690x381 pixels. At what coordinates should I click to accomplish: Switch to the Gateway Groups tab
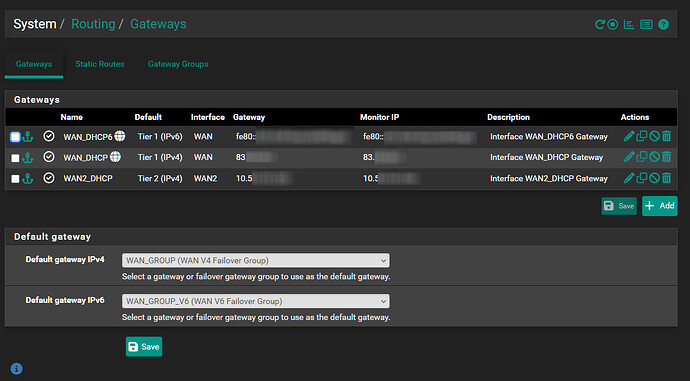click(178, 64)
